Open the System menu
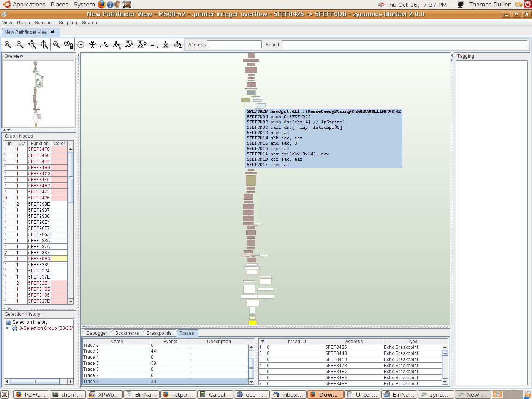532x399 pixels. pyautogui.click(x=84, y=5)
